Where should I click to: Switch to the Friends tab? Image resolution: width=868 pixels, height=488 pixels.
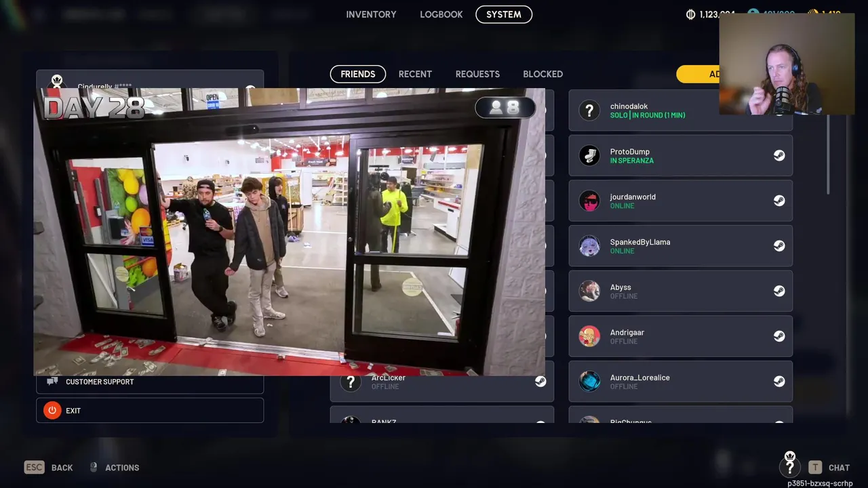(x=358, y=74)
